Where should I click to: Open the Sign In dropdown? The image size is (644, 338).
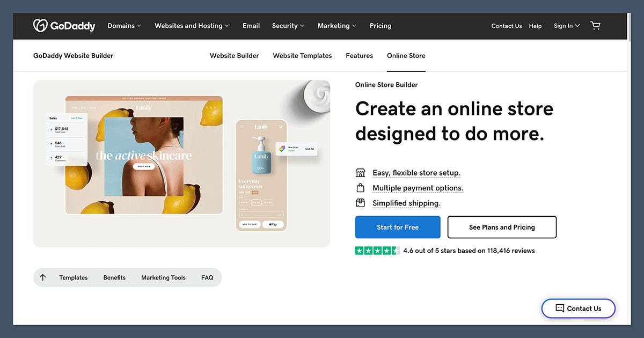[x=566, y=26]
